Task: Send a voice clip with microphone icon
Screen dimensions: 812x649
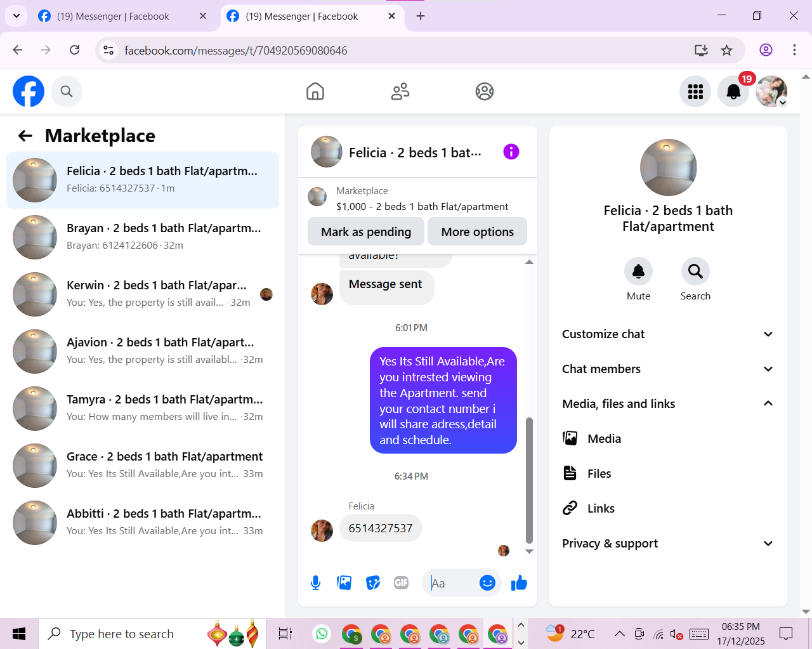Action: tap(315, 582)
